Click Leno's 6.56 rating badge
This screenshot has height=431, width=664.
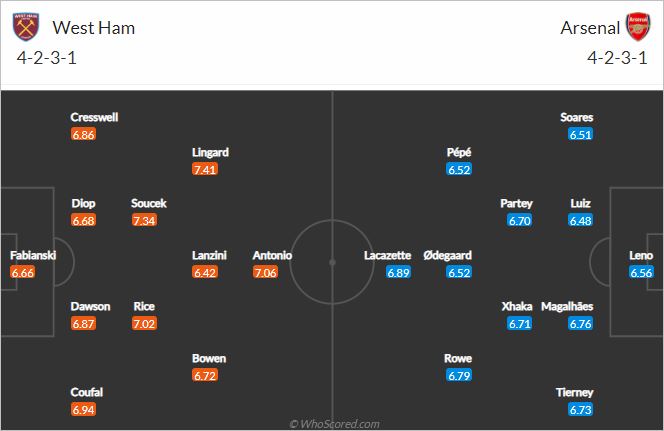coord(641,272)
